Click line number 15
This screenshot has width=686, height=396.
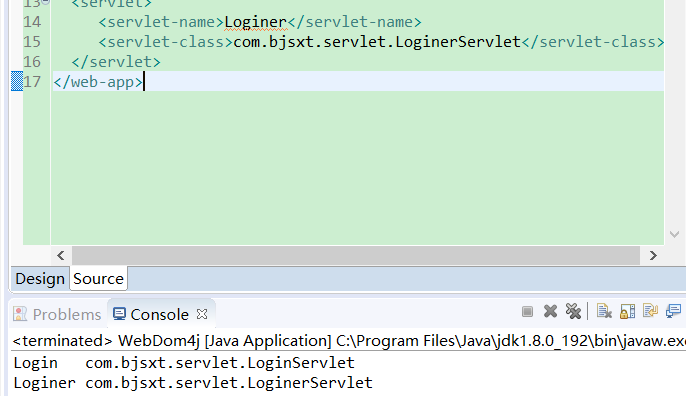click(32, 42)
